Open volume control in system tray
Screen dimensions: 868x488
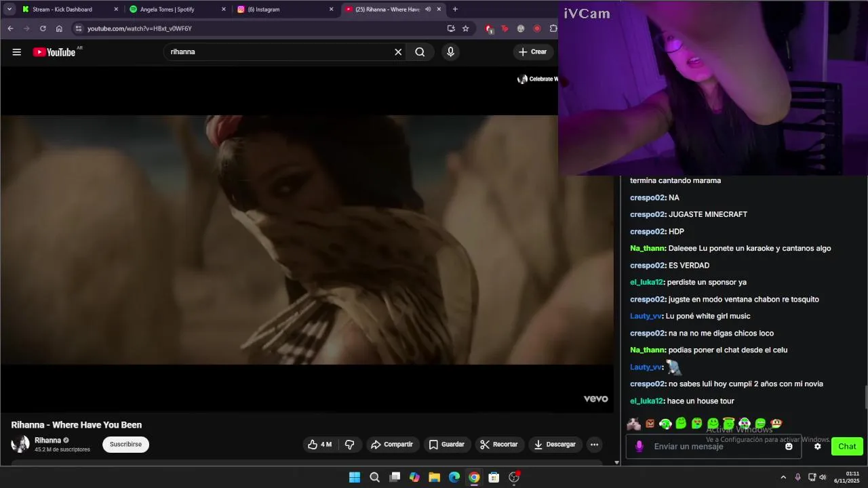(x=823, y=477)
